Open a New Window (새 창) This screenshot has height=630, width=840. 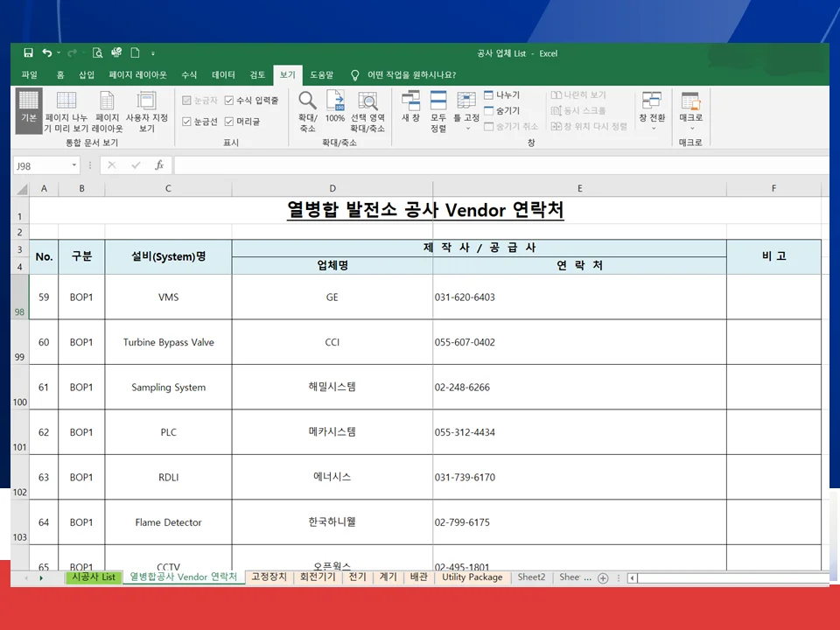410,107
